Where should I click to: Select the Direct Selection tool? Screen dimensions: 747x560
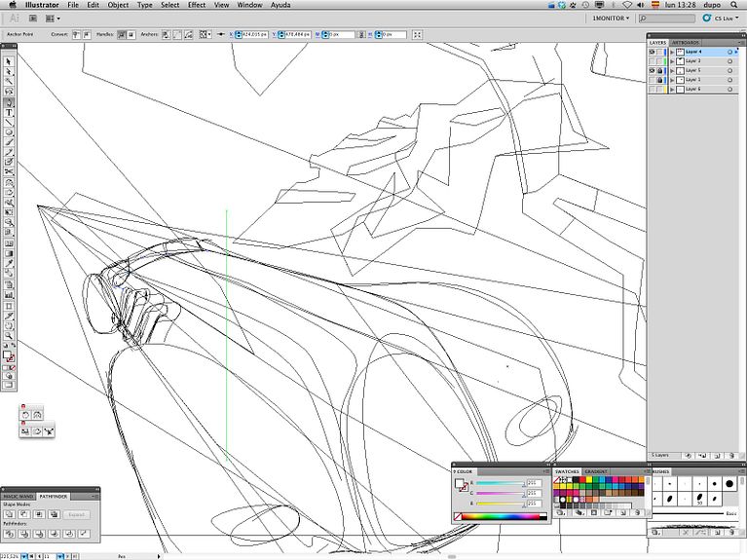(9, 71)
